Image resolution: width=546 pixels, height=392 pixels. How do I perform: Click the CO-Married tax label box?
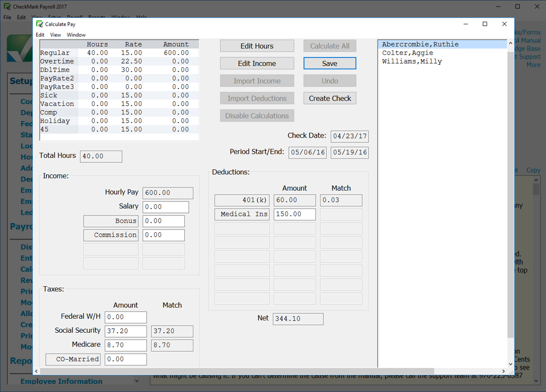coord(73,359)
